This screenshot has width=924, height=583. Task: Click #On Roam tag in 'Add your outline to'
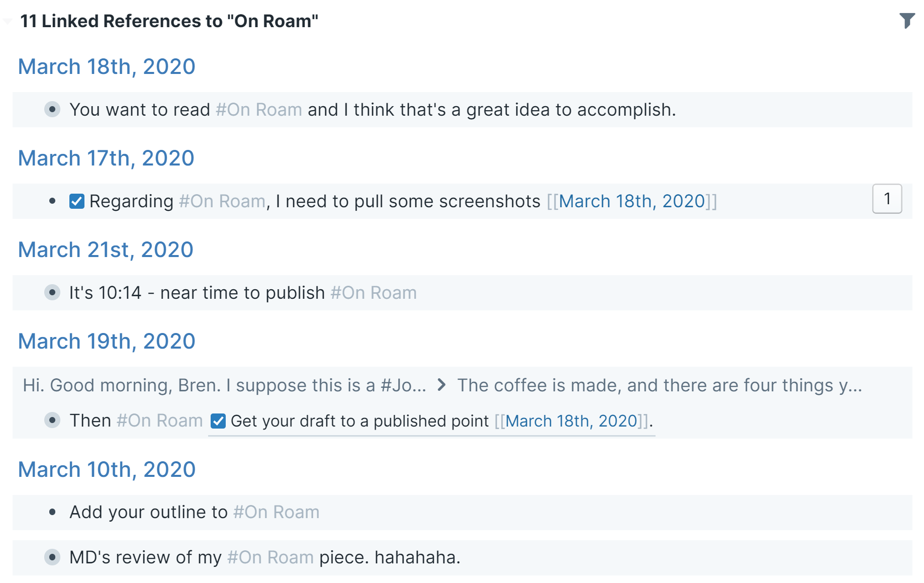click(276, 512)
